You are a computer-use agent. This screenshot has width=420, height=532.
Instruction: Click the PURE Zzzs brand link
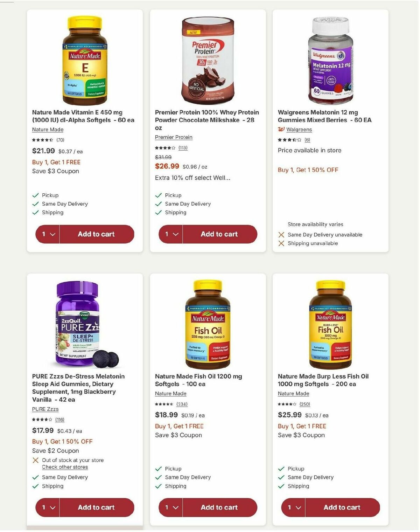click(44, 409)
